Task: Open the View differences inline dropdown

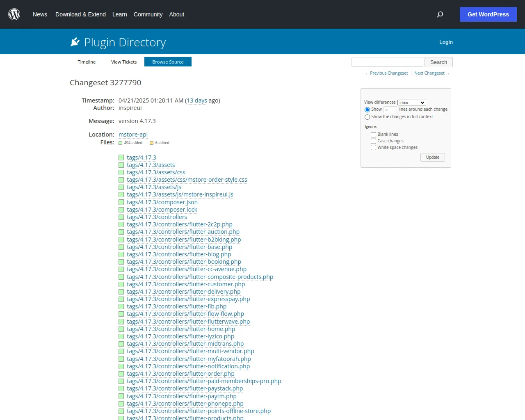Action: pos(412,103)
